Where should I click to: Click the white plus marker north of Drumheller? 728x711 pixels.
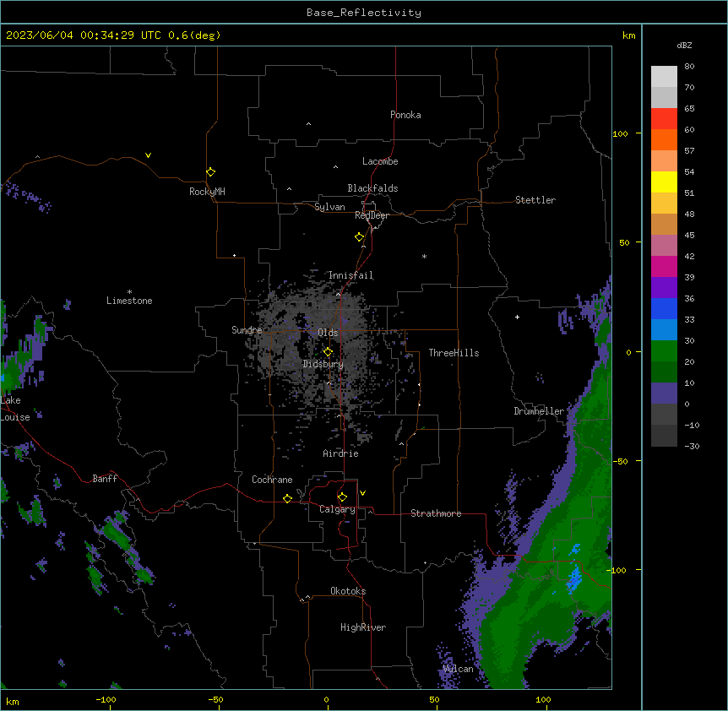[x=517, y=317]
